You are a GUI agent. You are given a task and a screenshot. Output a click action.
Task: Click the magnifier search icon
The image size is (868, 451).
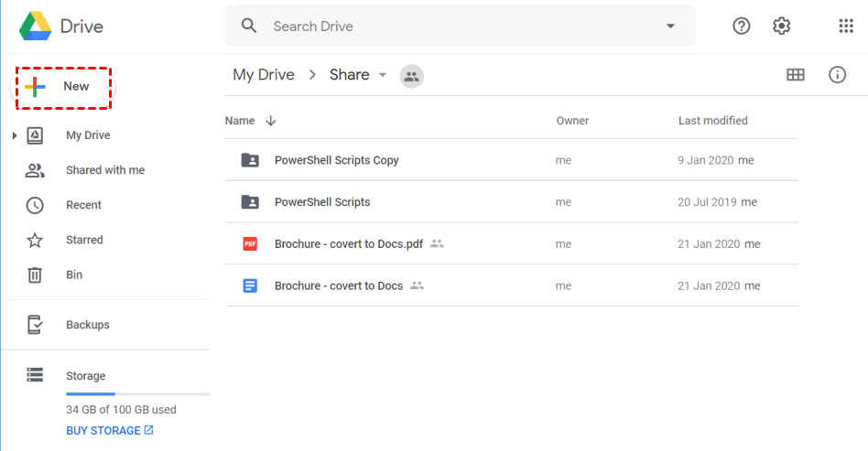249,26
